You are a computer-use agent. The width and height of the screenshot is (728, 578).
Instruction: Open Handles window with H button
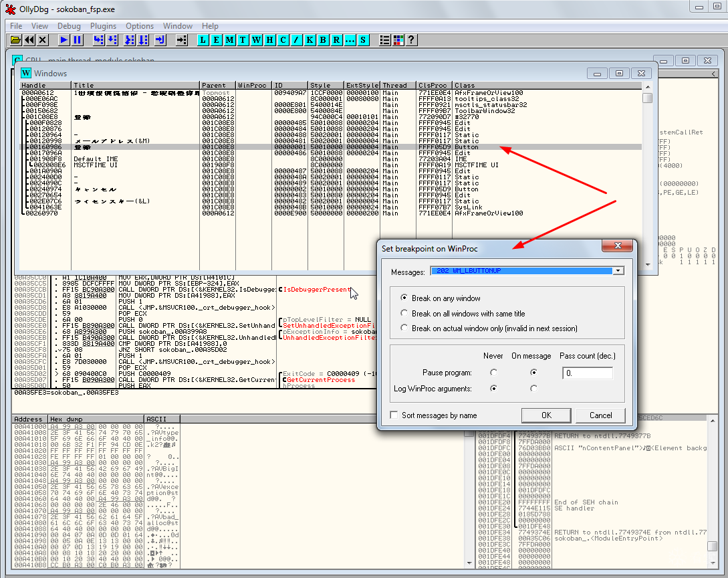click(270, 40)
